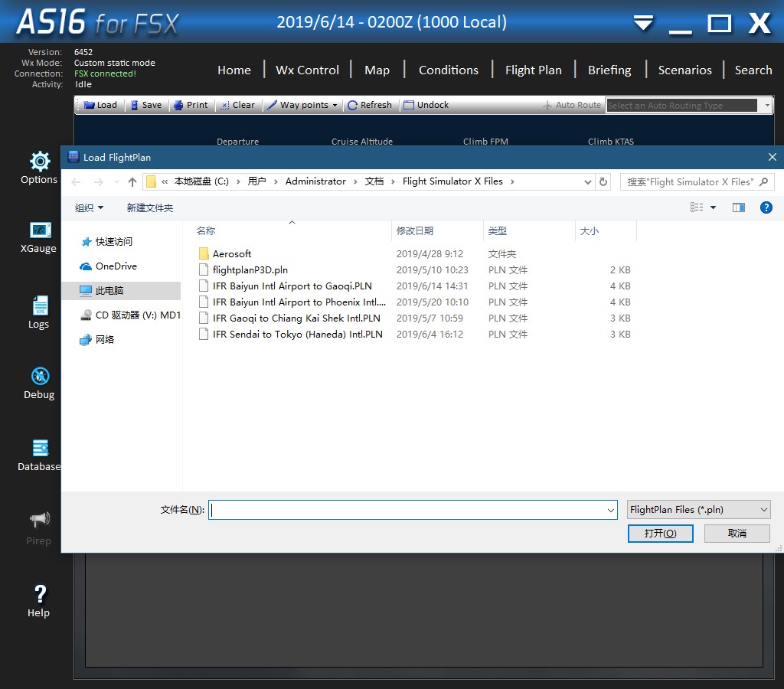Viewport: 784px width, 689px height.
Task: Open the Database sidebar icon
Action: pos(40,448)
